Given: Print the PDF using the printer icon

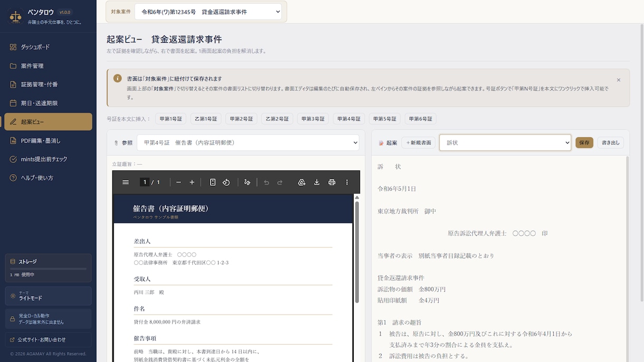Looking at the screenshot, I should point(332,182).
